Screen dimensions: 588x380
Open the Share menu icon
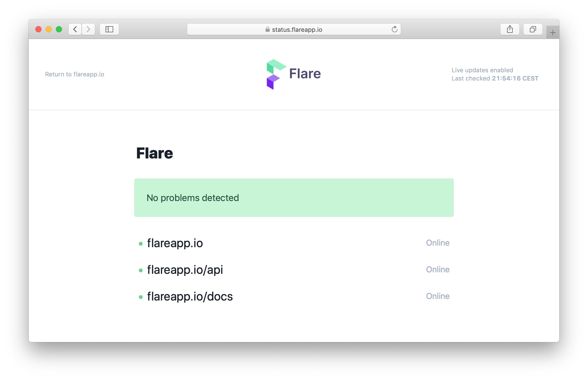(510, 29)
